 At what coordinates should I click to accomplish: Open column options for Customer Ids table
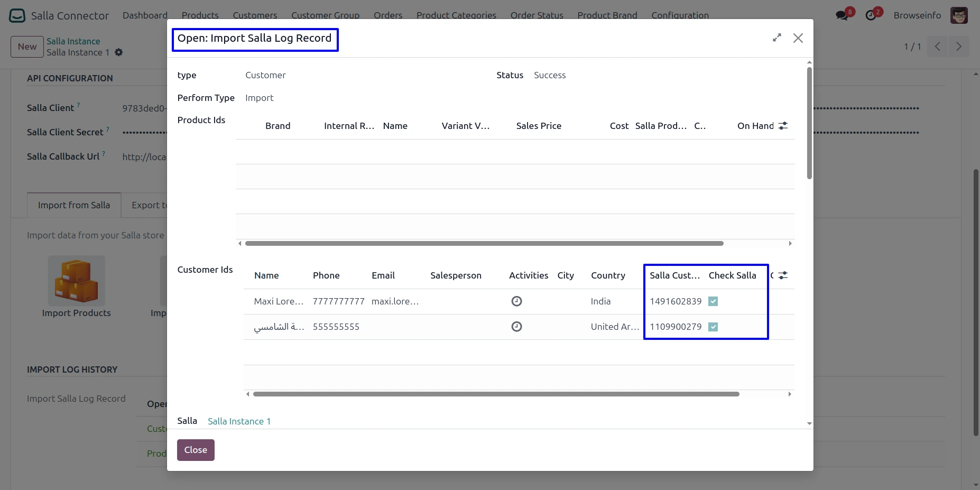[783, 275]
